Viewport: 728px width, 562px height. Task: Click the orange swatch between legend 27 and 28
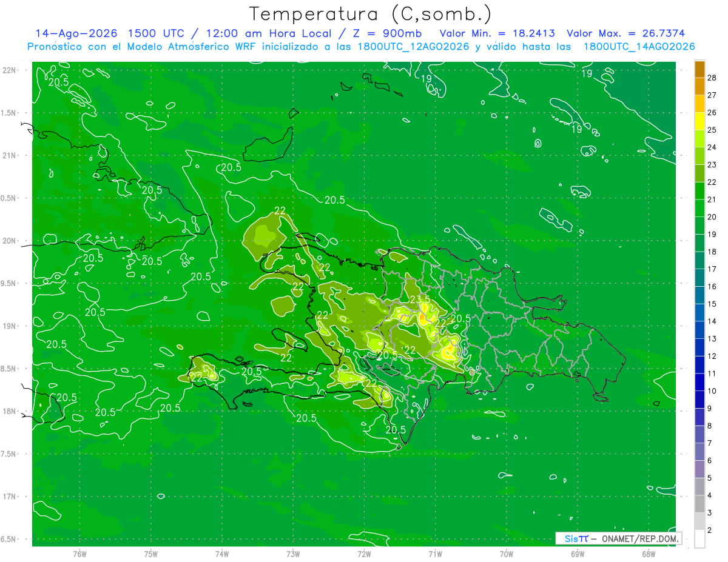[699, 86]
